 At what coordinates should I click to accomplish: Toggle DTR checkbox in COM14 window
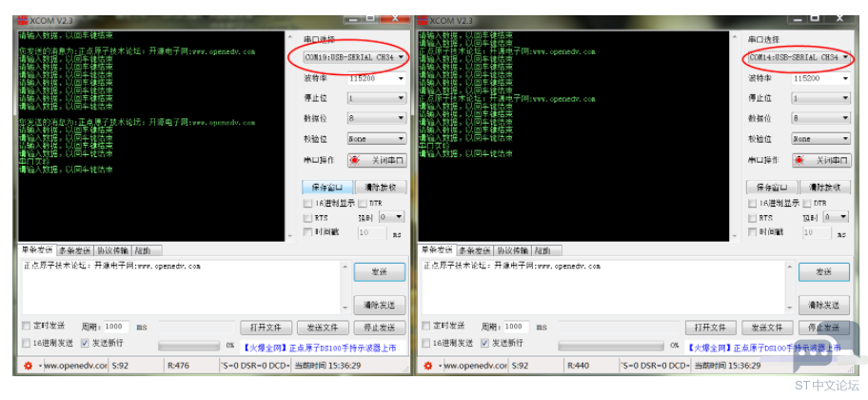[806, 203]
